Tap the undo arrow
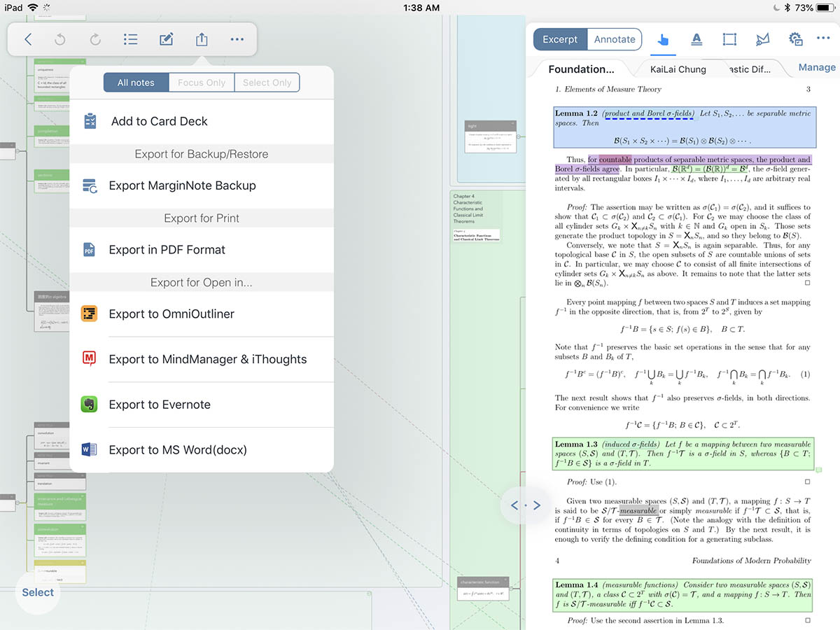This screenshot has height=630, width=840. coord(60,40)
